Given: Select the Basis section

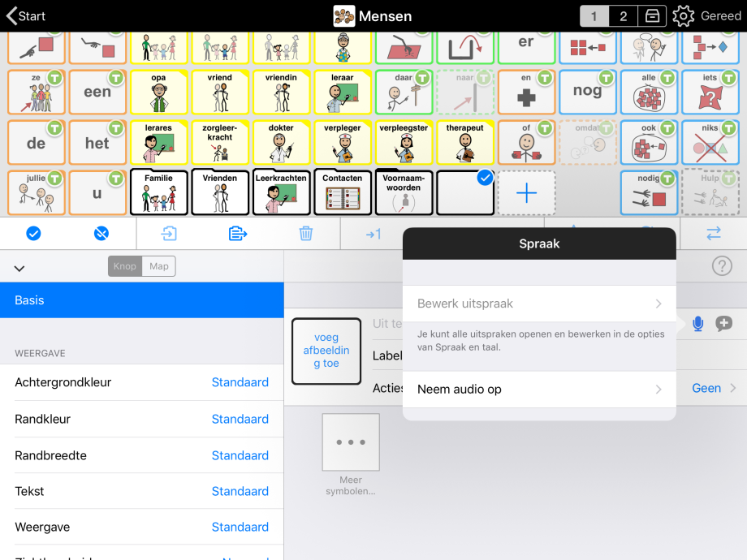Looking at the screenshot, I should click(x=142, y=300).
